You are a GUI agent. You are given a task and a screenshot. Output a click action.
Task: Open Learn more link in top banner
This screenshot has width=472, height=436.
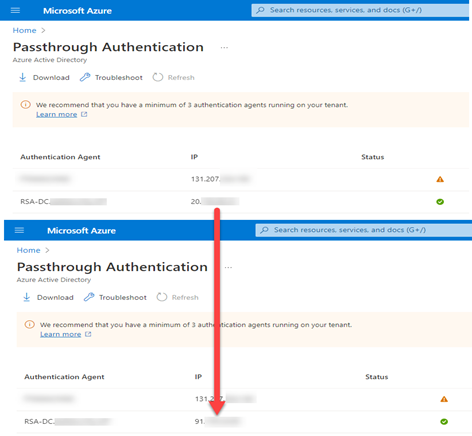[x=57, y=115]
